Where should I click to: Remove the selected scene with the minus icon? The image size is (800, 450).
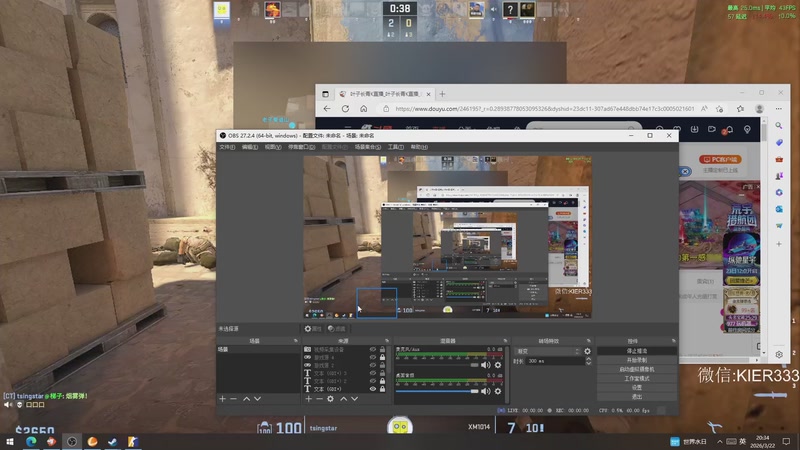[234, 398]
